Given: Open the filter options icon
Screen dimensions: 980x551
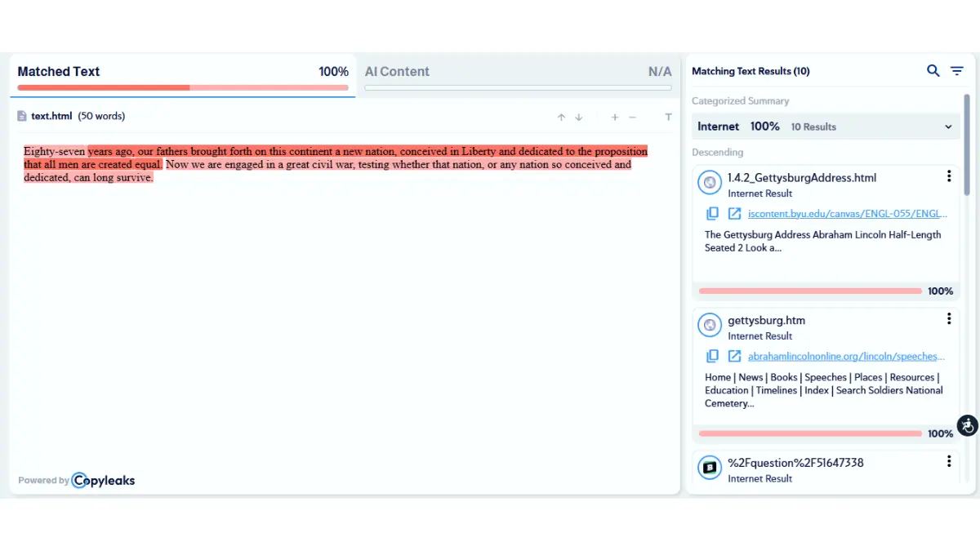Looking at the screenshot, I should point(957,71).
